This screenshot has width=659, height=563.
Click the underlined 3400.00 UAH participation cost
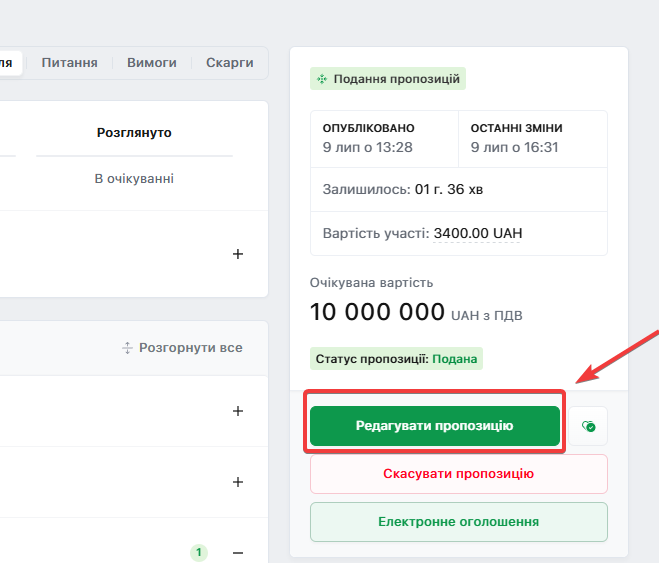pos(477,233)
